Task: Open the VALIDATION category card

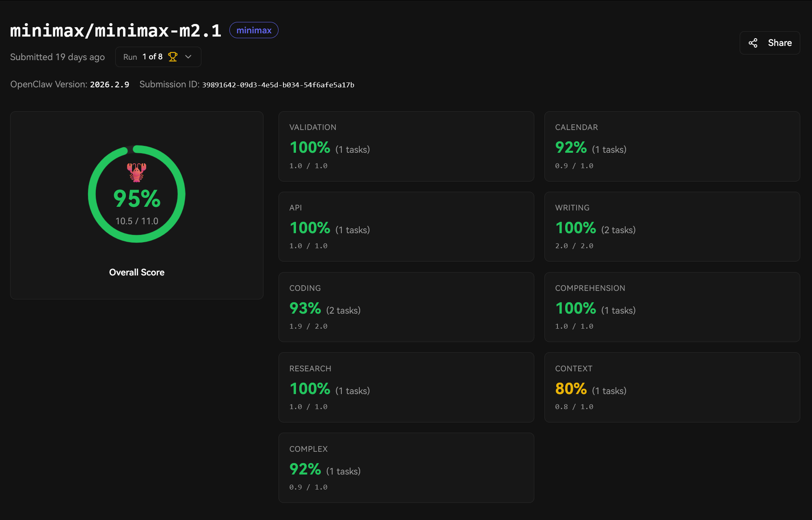Action: coord(406,146)
